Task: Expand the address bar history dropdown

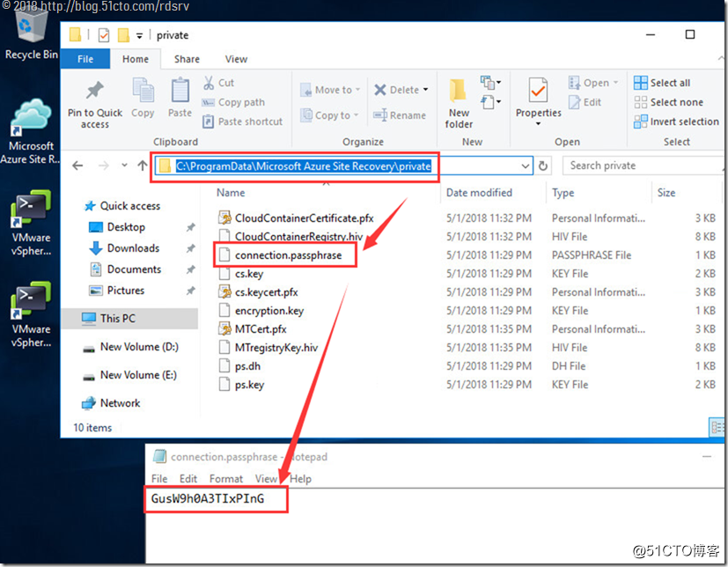Action: pyautogui.click(x=526, y=166)
